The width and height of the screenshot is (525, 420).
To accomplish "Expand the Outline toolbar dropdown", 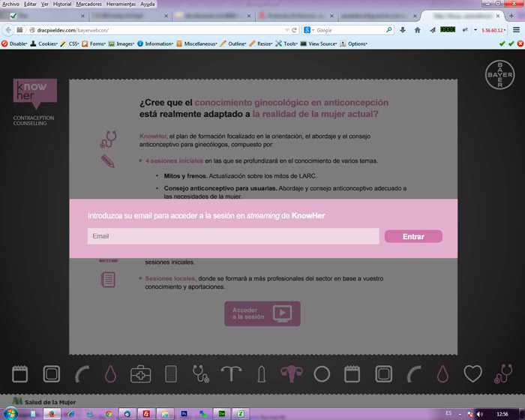I will click(233, 43).
